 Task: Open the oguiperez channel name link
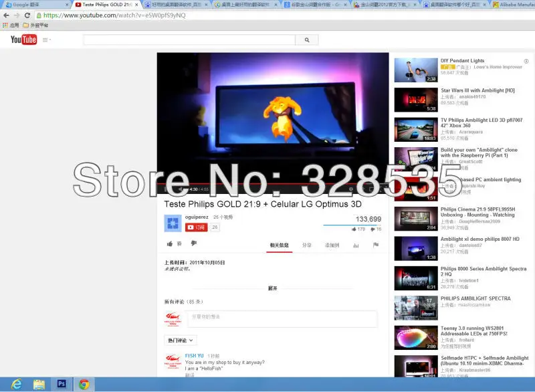(x=197, y=217)
